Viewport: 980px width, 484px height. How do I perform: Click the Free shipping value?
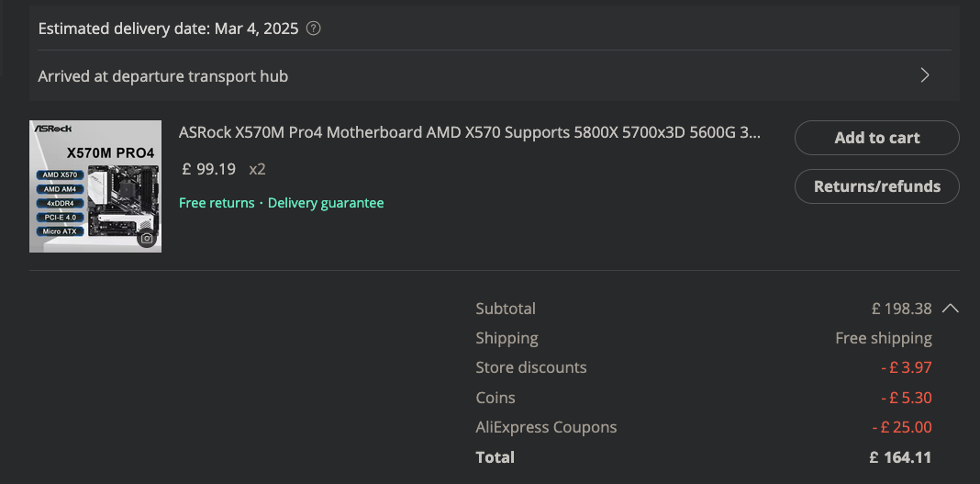(x=883, y=338)
